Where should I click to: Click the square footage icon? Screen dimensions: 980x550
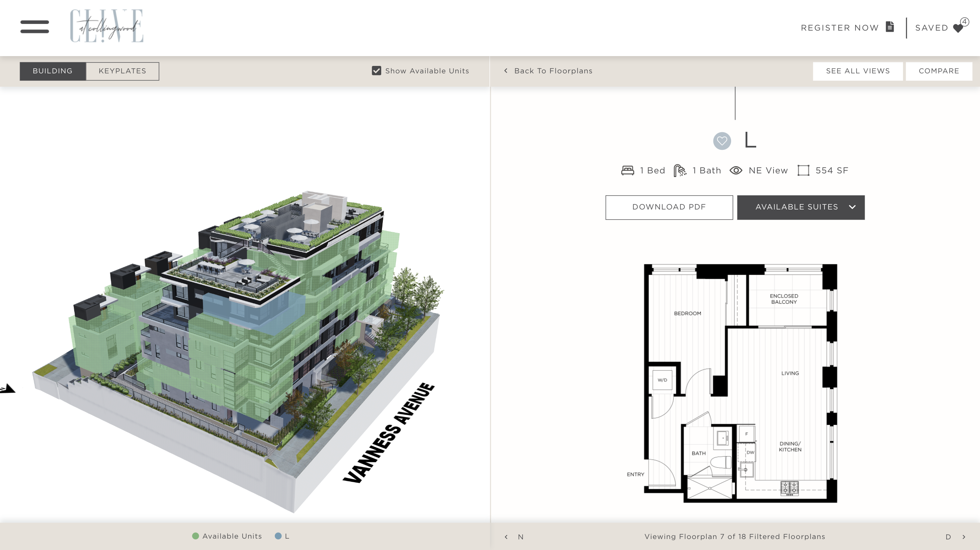tap(803, 170)
